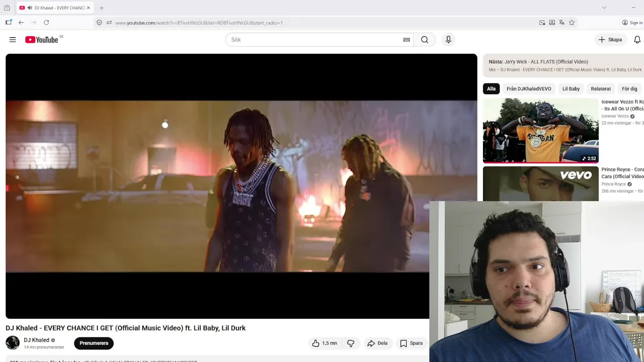The image size is (644, 362).
Task: Click the search magnifier button
Action: coord(425,40)
